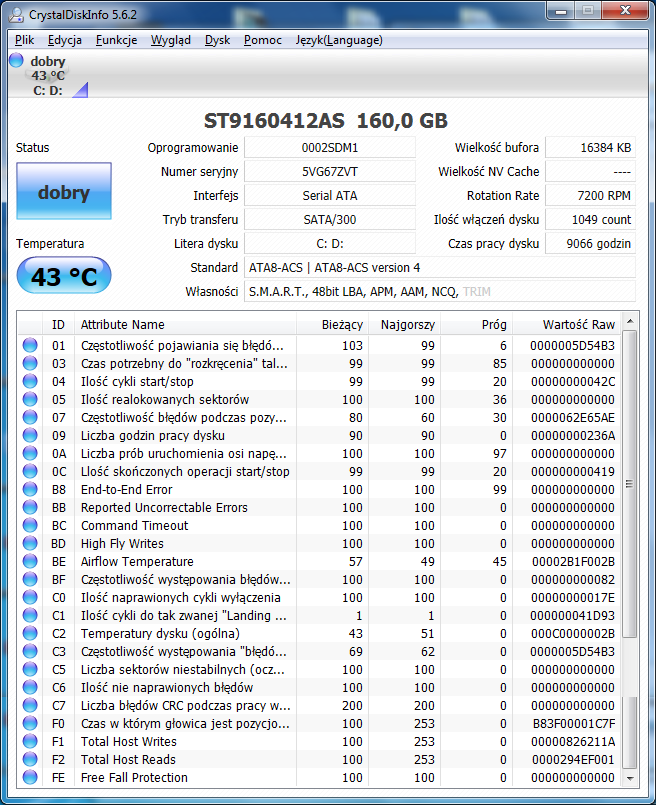Click status orb of attribute 09 row

click(30, 435)
